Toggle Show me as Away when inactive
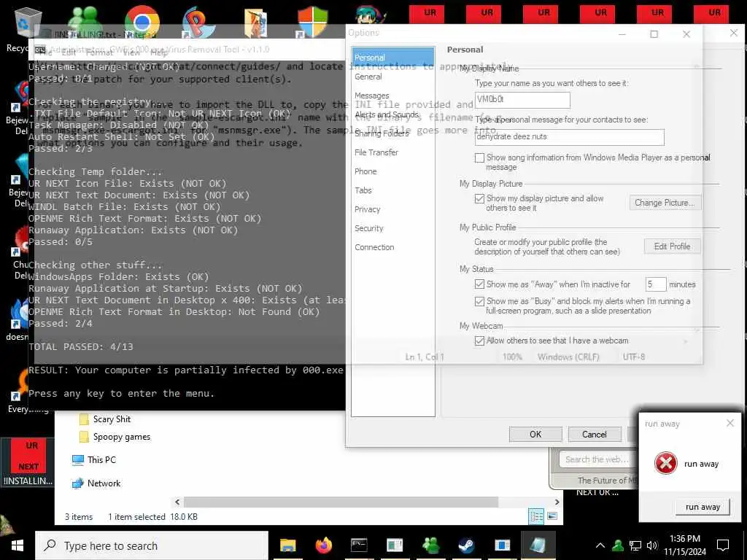This screenshot has width=747, height=560. 480,284
